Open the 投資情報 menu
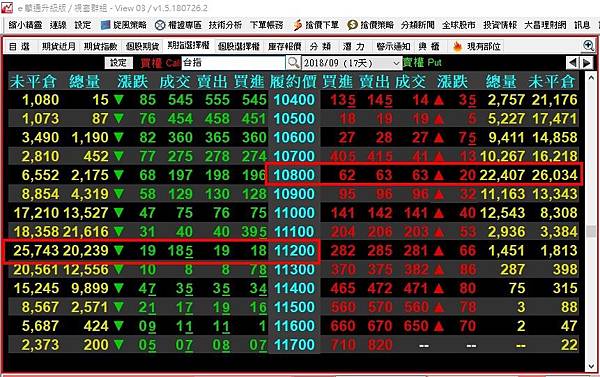The height and width of the screenshot is (377, 600). [500, 25]
